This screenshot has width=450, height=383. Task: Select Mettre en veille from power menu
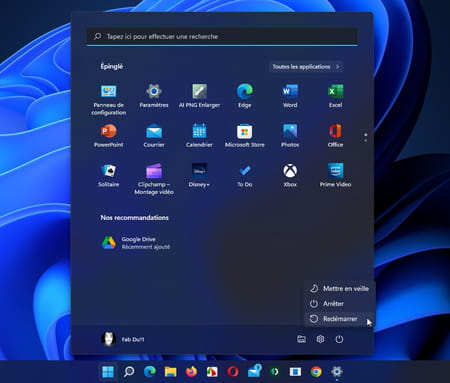pyautogui.click(x=339, y=289)
